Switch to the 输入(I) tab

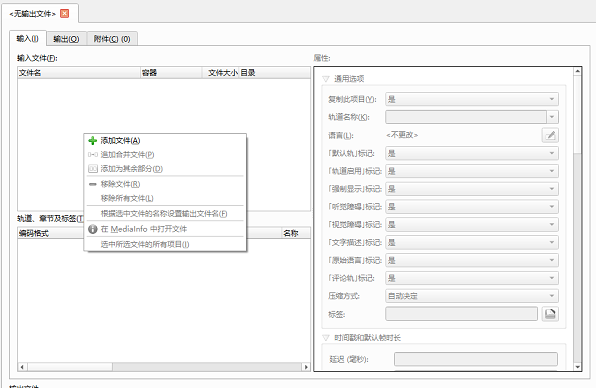click(28, 38)
